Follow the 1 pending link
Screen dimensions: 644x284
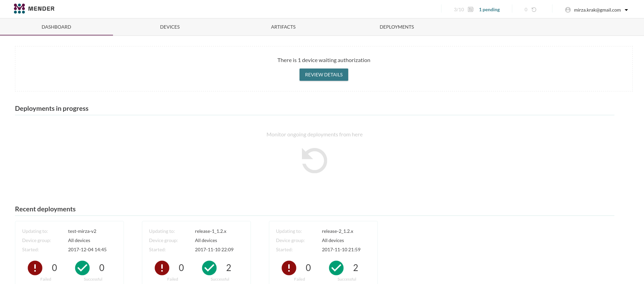pos(489,10)
